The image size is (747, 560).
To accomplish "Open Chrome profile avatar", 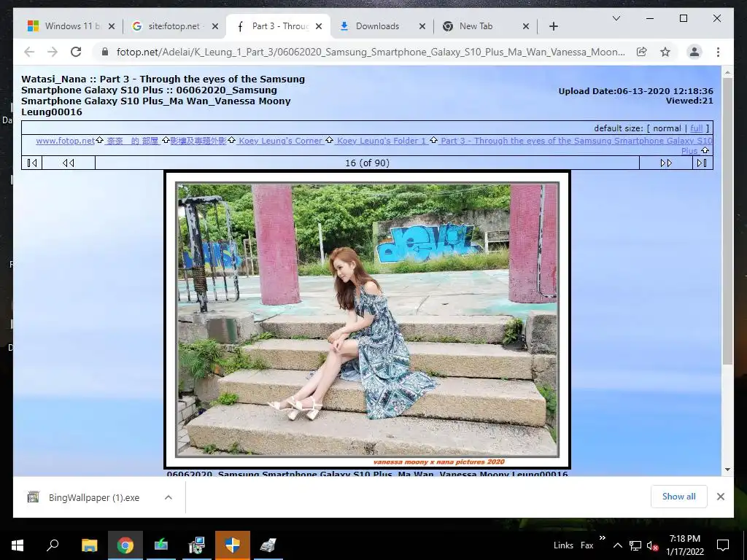I will tap(694, 52).
